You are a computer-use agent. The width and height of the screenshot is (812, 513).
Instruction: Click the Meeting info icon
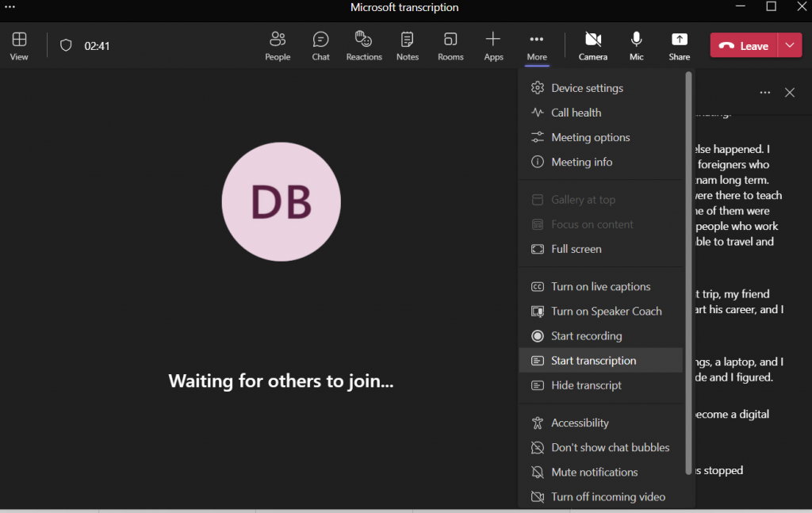(x=538, y=162)
